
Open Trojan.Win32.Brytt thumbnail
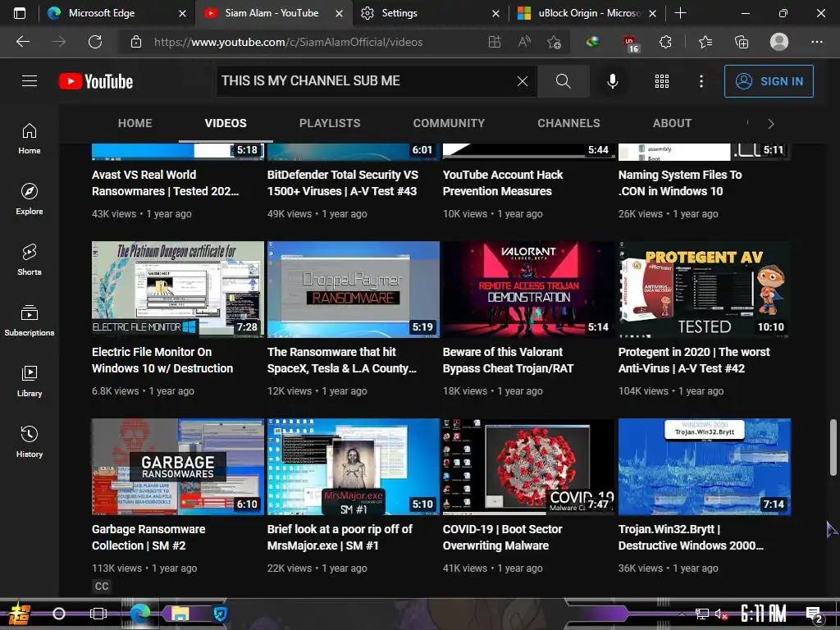point(705,467)
